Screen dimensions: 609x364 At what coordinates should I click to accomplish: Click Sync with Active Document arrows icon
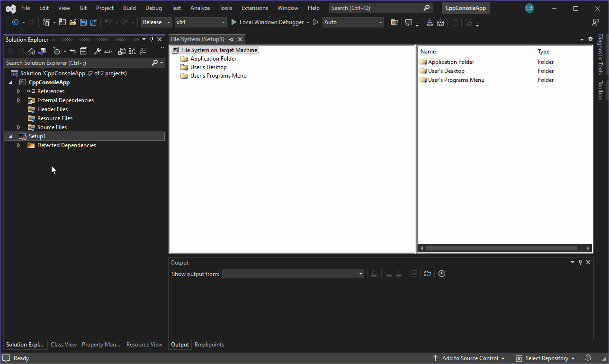tap(73, 51)
